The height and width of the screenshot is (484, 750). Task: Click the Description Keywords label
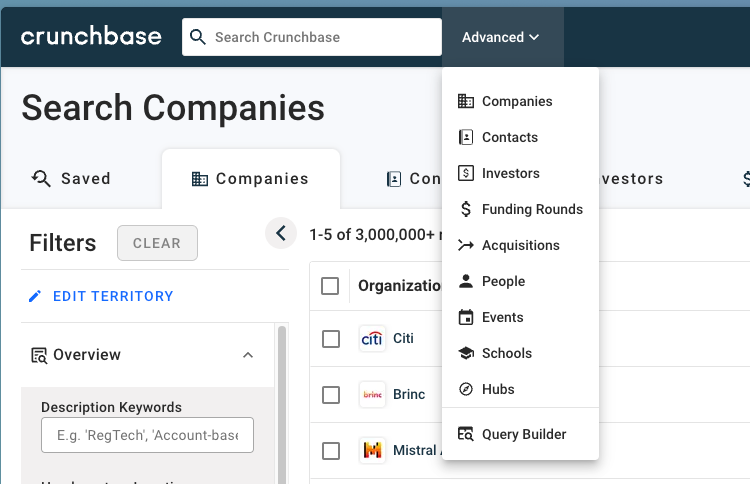[111, 407]
